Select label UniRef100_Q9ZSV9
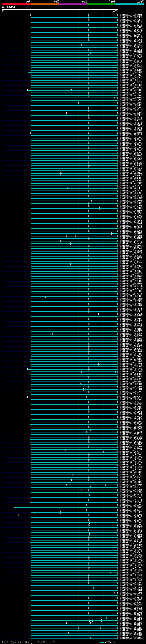This screenshot has height=644, width=146. [x=131, y=153]
